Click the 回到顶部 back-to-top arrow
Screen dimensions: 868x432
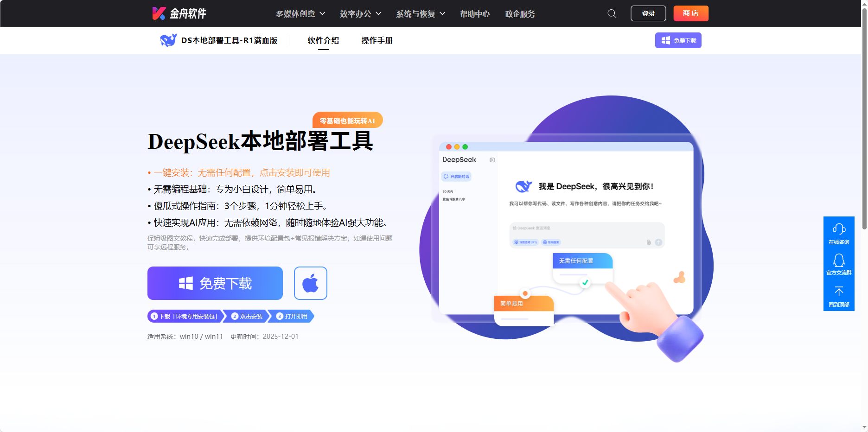839,296
